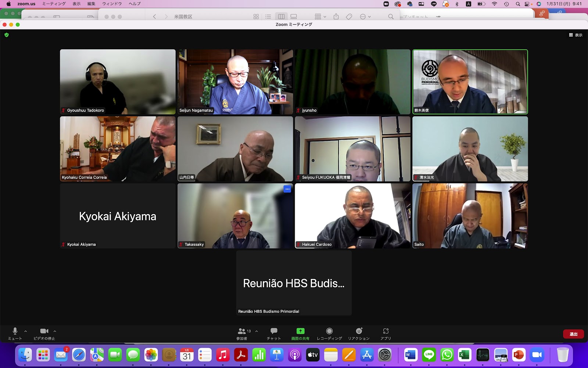Open Numbers from the Dock

[259, 355]
